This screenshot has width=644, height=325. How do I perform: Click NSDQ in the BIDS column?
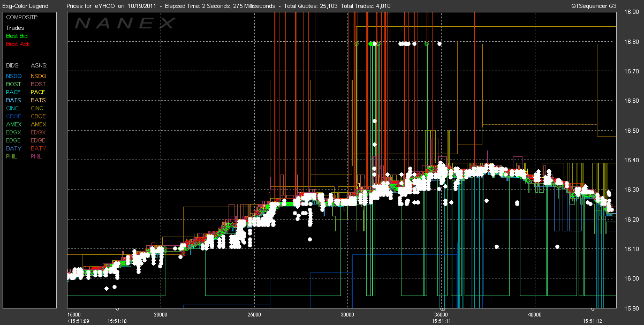(x=13, y=76)
